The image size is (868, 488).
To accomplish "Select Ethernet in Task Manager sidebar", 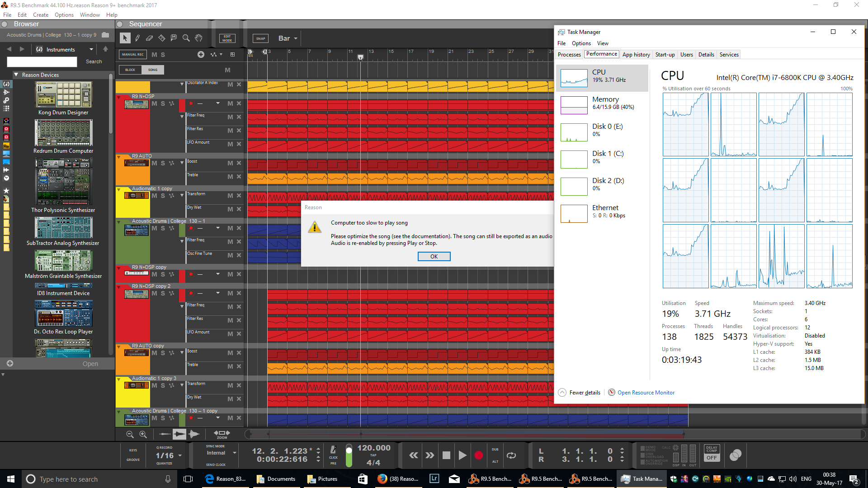I will coord(602,213).
